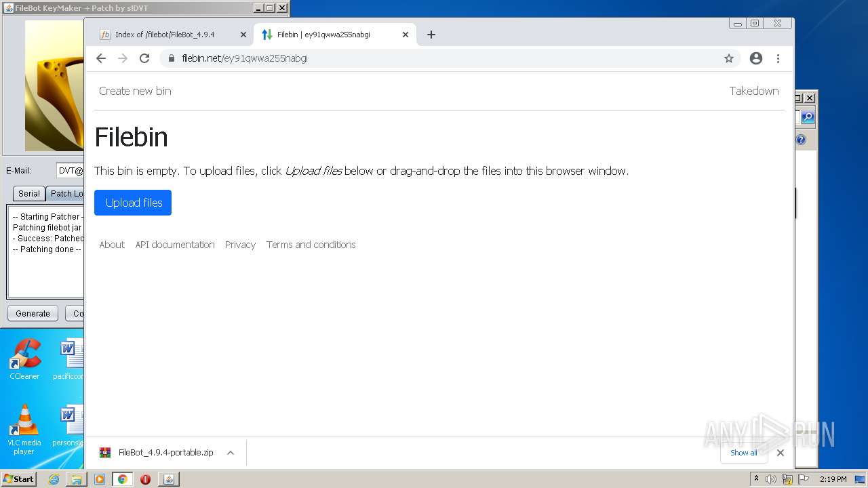Reload the Filebin page
The height and width of the screenshot is (488, 868).
coord(144,58)
